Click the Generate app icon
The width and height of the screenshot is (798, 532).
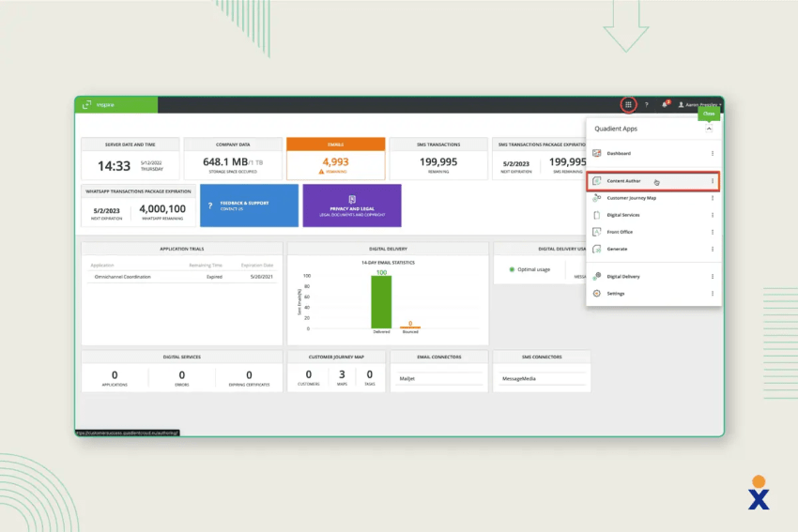(597, 249)
